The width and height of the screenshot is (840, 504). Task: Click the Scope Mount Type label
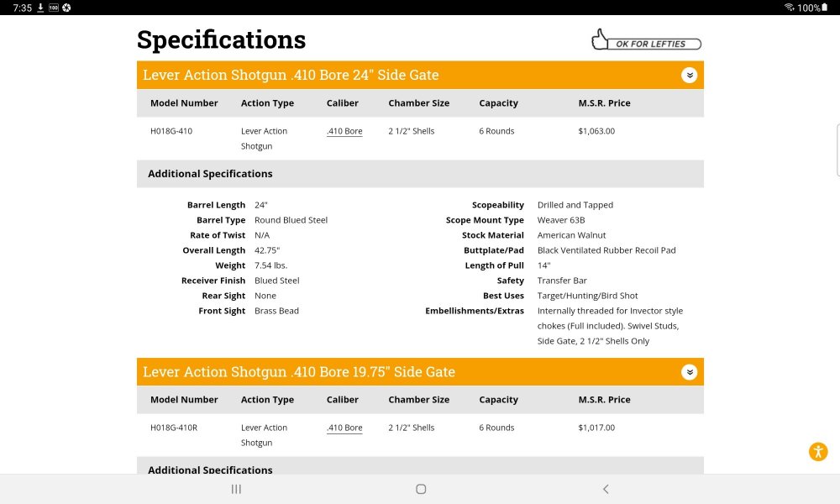[485, 220]
